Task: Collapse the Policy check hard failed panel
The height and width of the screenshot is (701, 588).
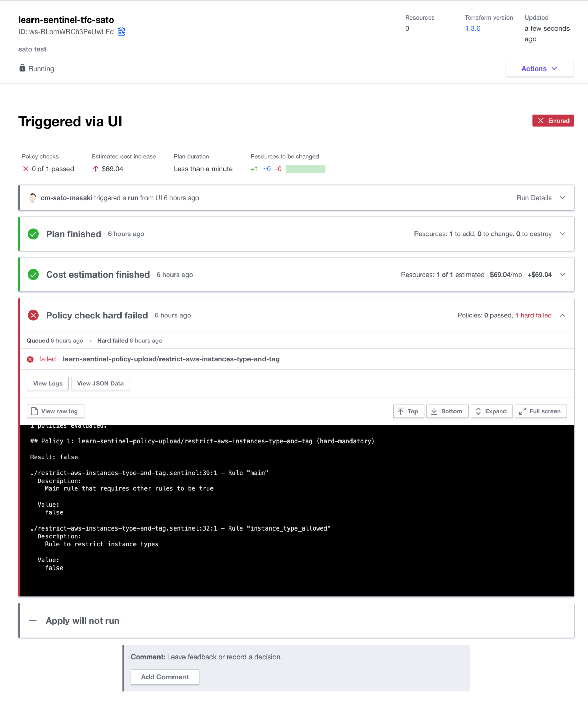Action: 562,315
